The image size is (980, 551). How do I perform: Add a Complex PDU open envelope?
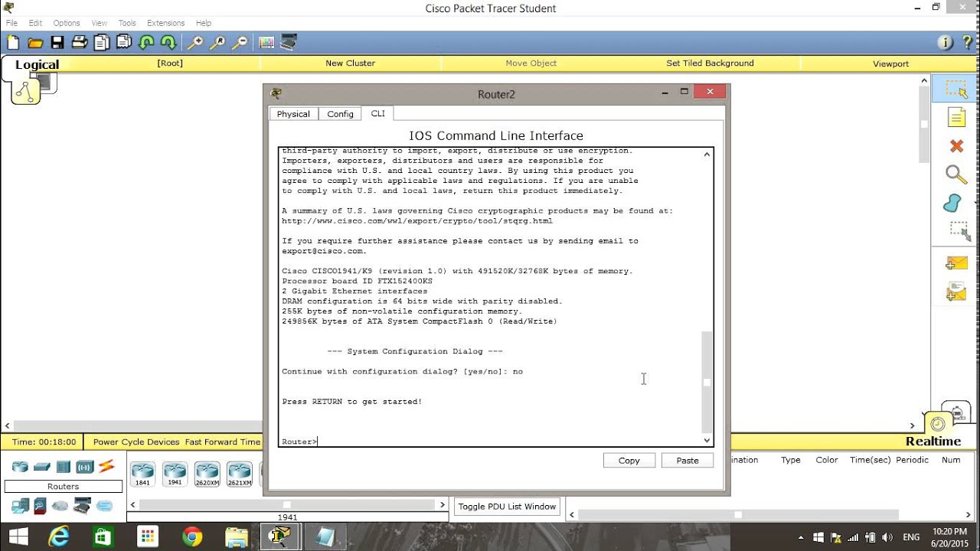point(956,292)
